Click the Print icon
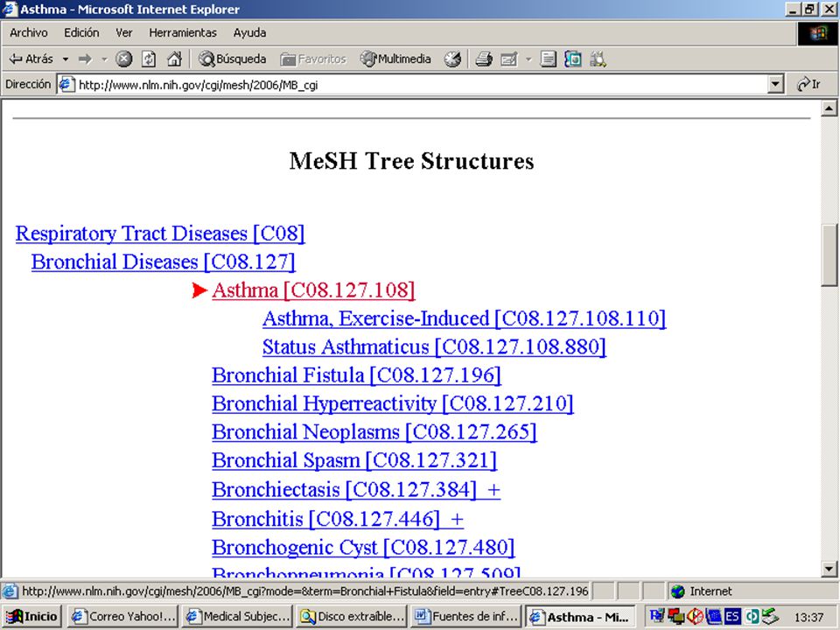 [484, 59]
